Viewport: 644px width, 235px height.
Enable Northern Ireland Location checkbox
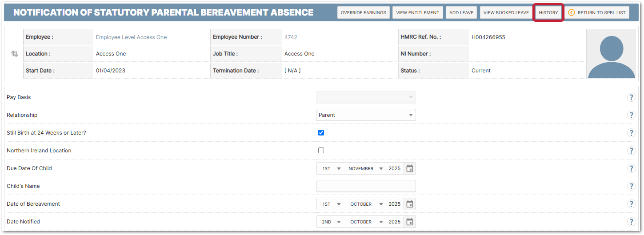(321, 151)
